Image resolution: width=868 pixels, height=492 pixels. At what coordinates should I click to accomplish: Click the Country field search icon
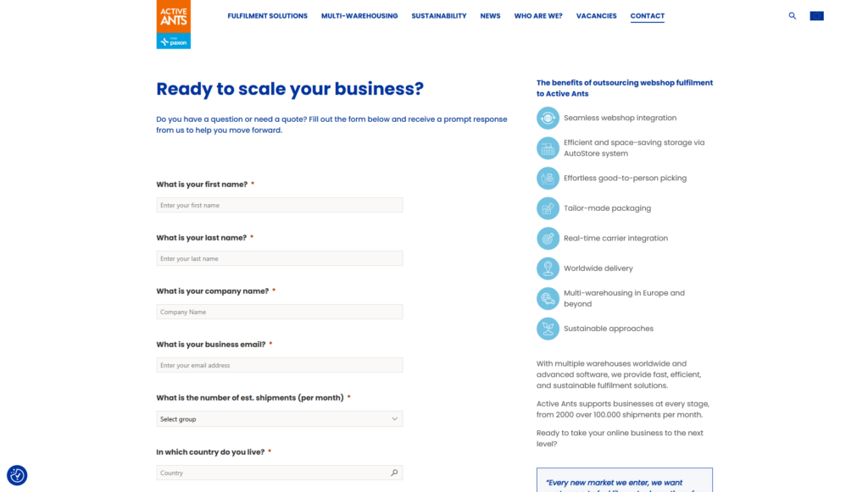(x=394, y=473)
